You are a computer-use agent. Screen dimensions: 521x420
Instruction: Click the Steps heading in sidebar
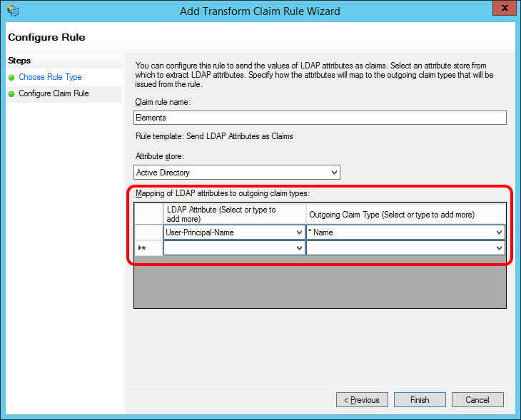click(x=19, y=61)
